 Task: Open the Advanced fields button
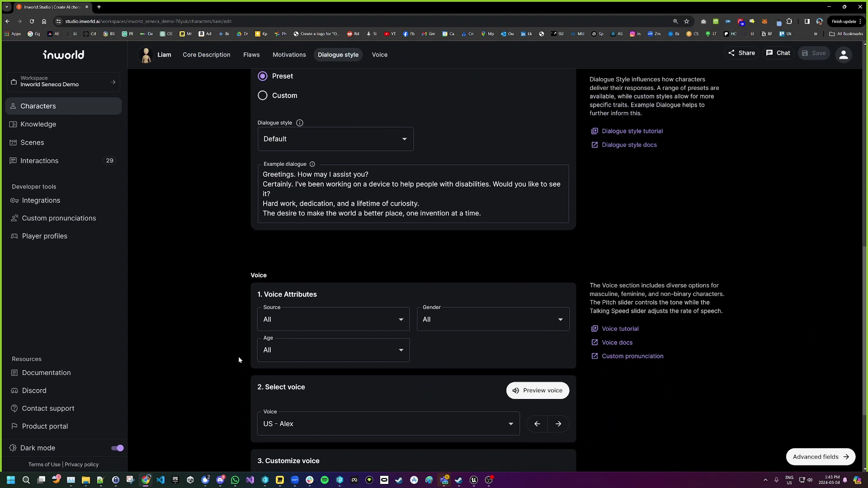(x=821, y=457)
